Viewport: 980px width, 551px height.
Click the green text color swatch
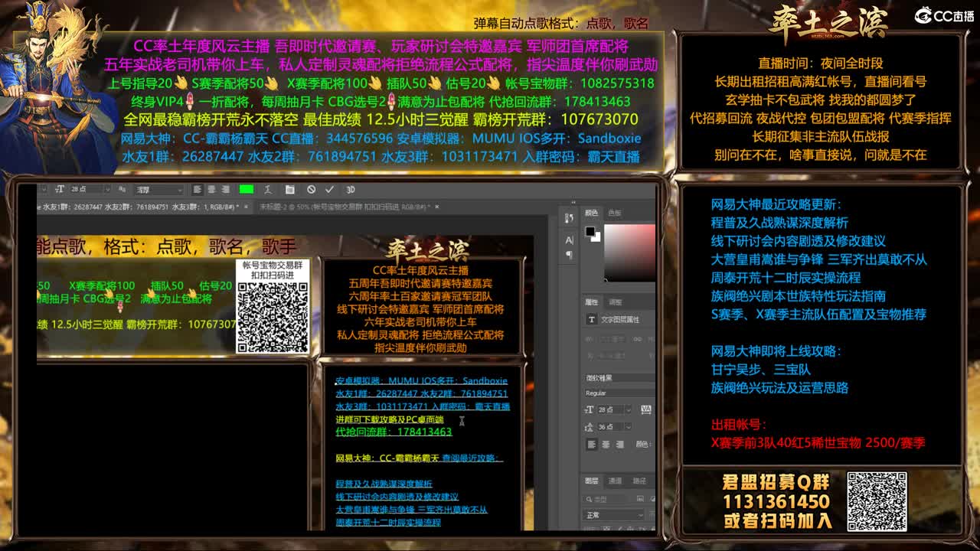point(246,189)
